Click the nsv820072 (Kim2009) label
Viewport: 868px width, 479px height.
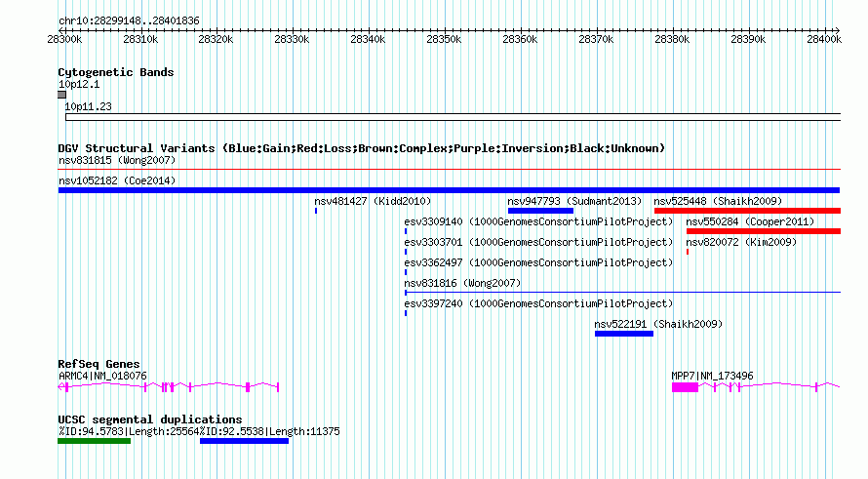(741, 243)
